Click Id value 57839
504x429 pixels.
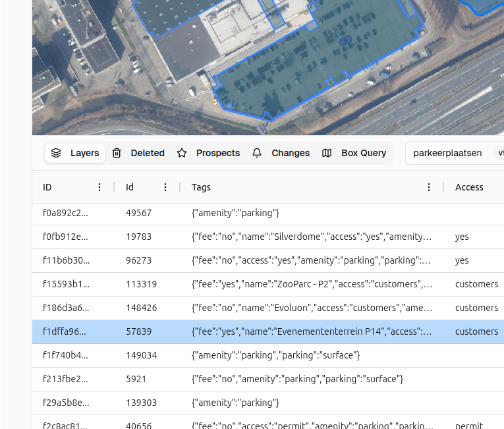pos(138,331)
